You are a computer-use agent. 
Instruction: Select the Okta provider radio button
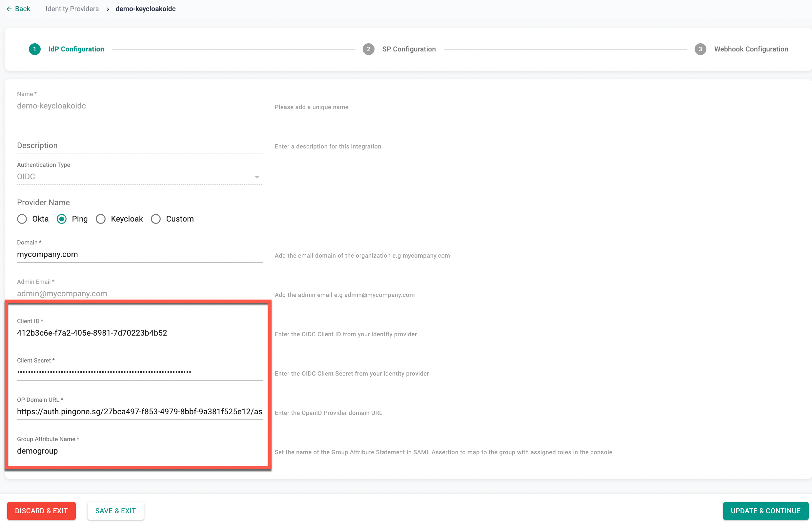[x=22, y=219]
